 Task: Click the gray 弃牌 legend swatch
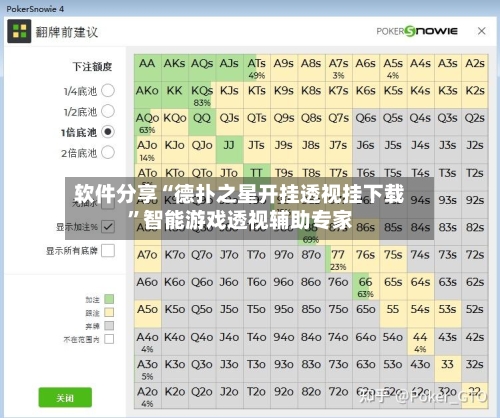[109, 326]
